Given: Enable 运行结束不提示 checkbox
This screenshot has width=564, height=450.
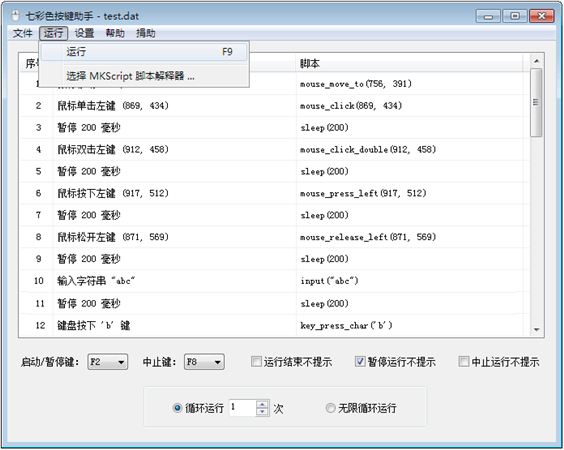Looking at the screenshot, I should [256, 361].
